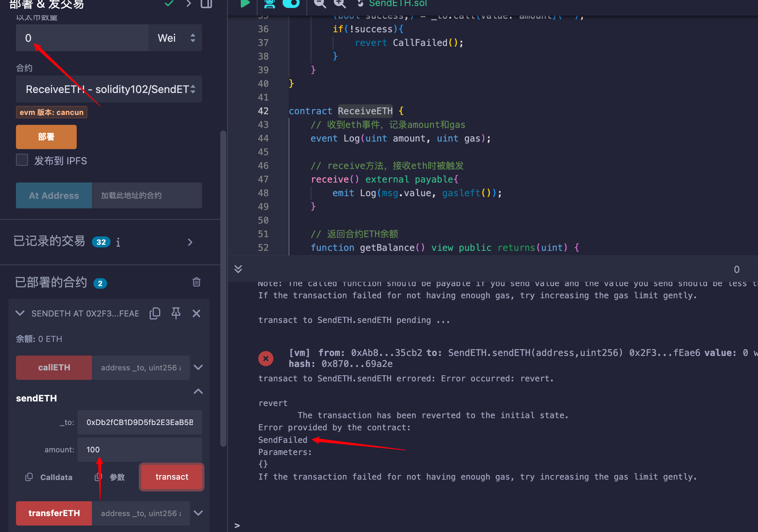The width and height of the screenshot is (758, 532).
Task: Click 'transact to SendETH.sendETH pending' log line
Action: 354,320
